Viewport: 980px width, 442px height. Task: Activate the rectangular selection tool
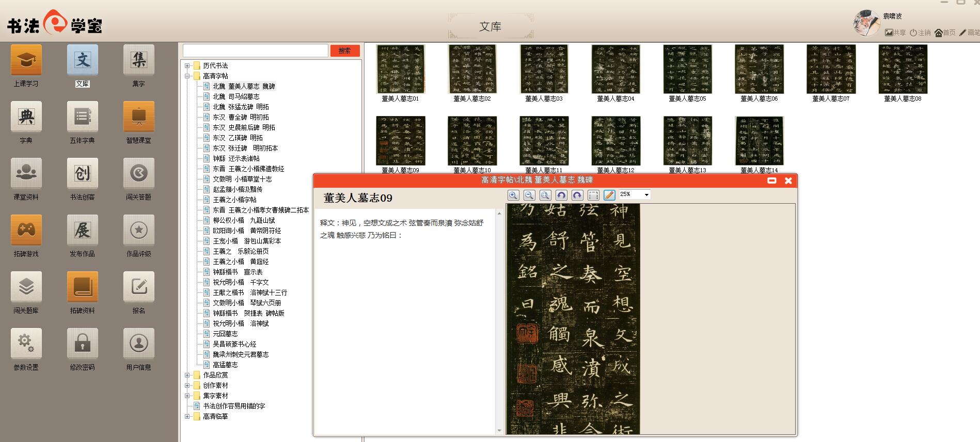coord(593,195)
